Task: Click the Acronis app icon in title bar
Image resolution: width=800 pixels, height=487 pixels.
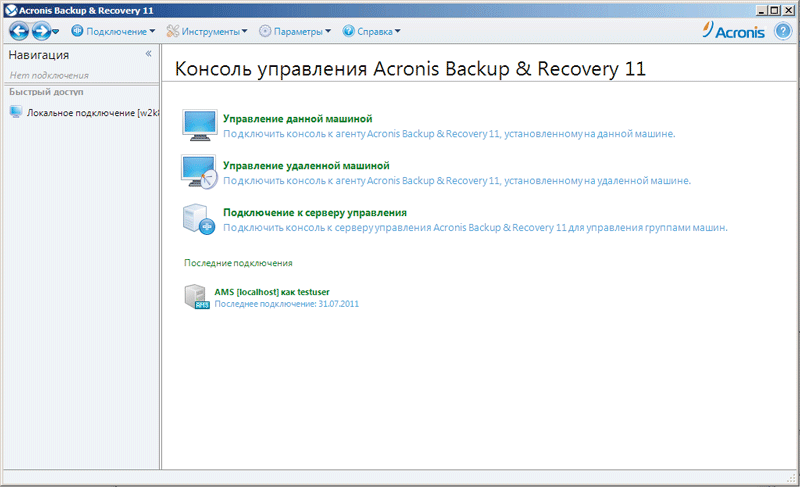Action: click(x=10, y=9)
